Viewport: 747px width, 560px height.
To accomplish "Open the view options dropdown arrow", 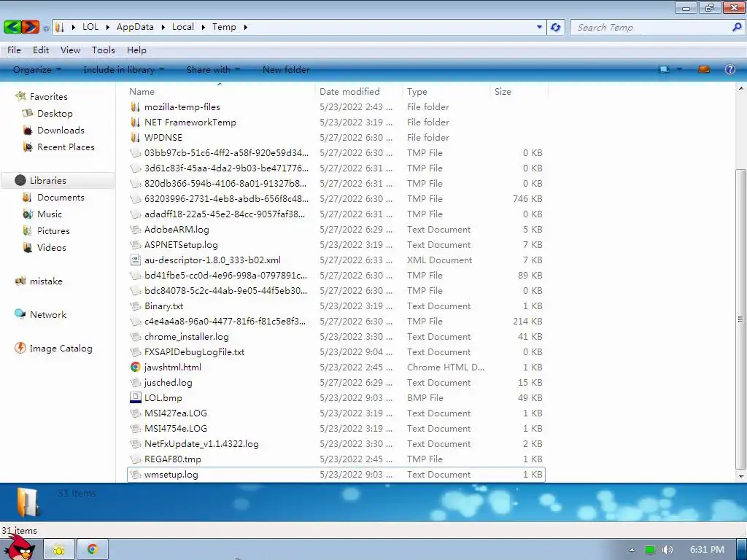I will (679, 69).
